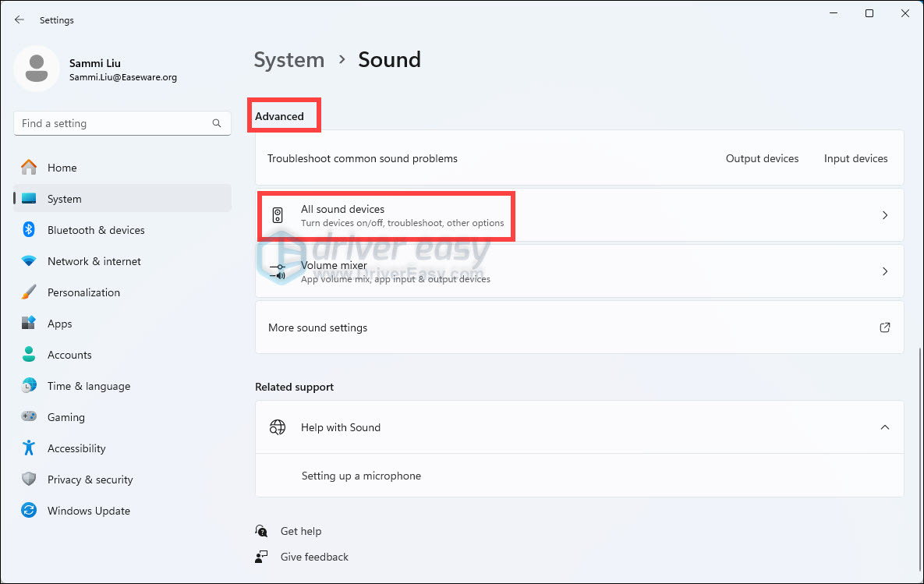Click the search magnifier icon
924x584 pixels.
click(216, 123)
